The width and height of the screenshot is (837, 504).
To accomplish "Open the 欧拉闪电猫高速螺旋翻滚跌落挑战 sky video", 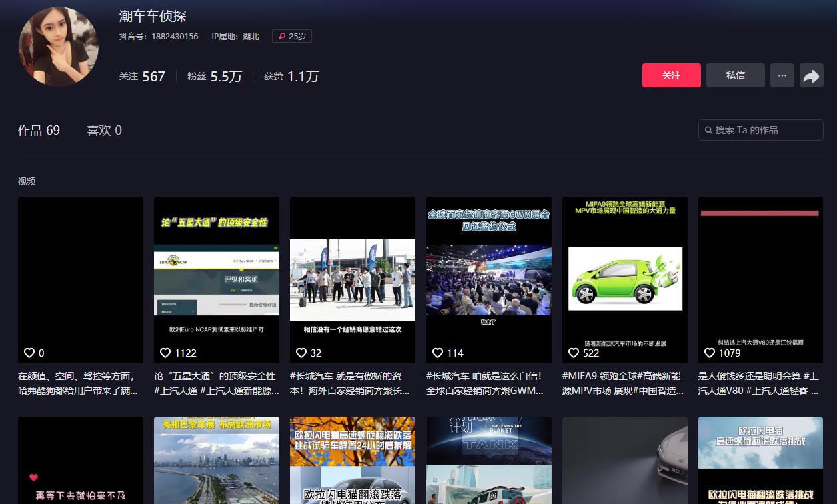I will coord(761,460).
